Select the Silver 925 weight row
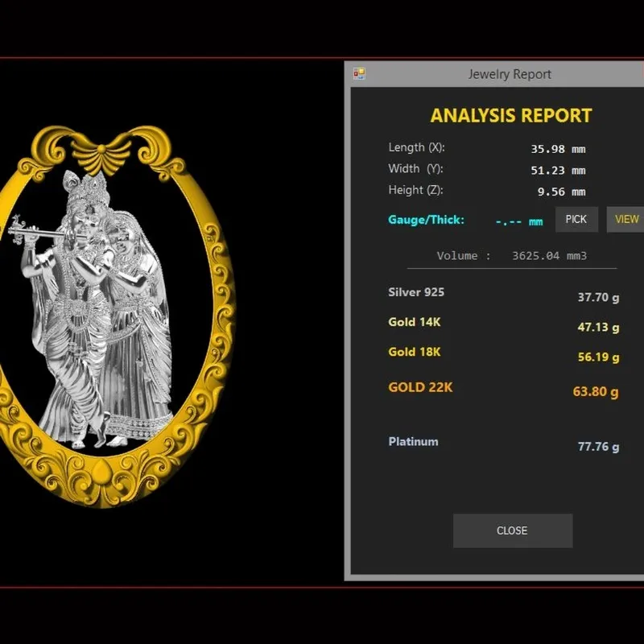 click(x=504, y=295)
